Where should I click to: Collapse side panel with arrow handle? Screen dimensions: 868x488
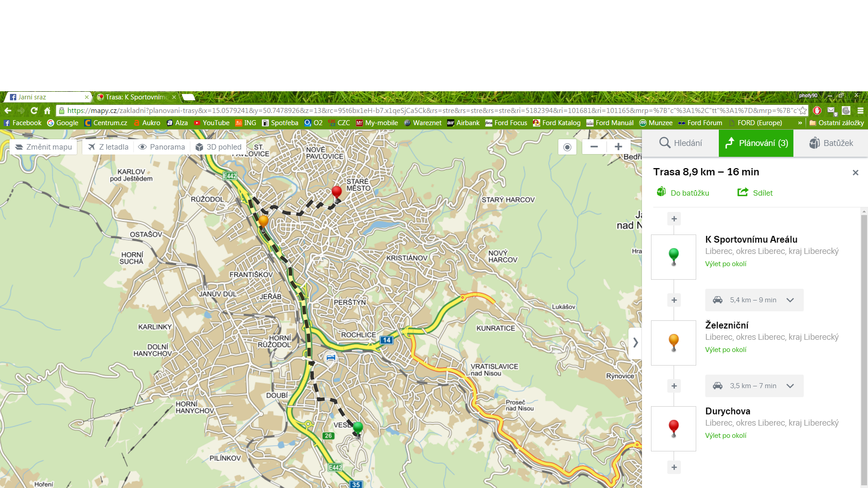(x=635, y=343)
